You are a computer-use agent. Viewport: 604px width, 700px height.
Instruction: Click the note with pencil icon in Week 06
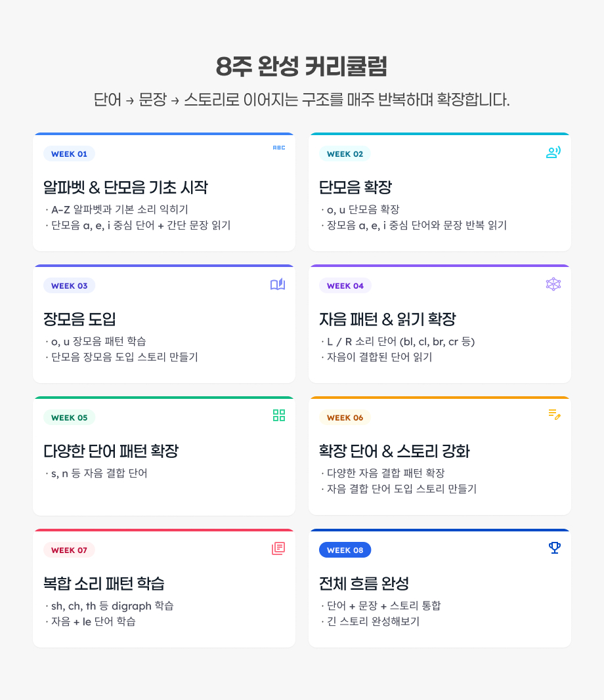[554, 414]
